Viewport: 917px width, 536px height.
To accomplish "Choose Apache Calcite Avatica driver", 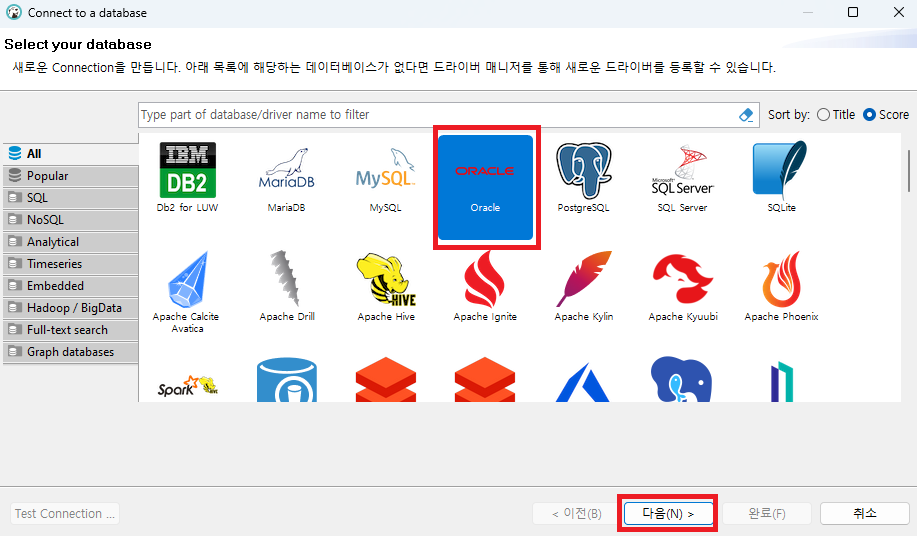I will (187, 292).
